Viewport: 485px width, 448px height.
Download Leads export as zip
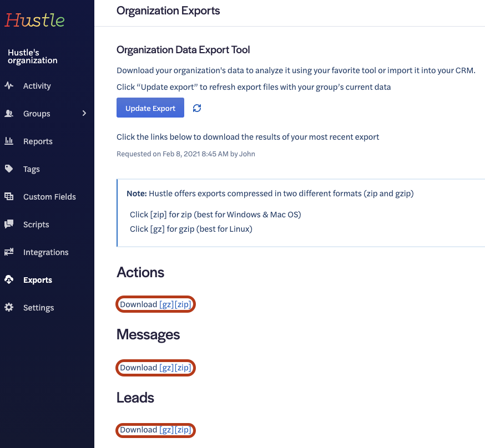[183, 430]
